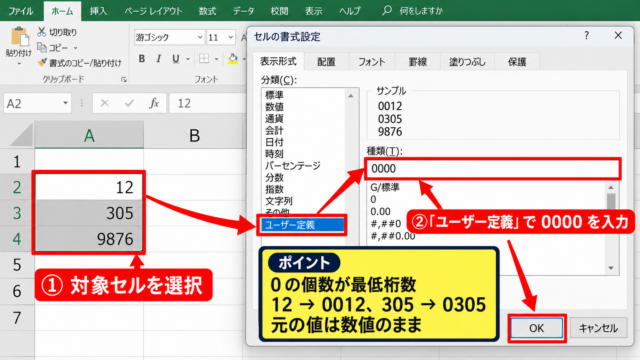The width and height of the screenshot is (640, 360).
Task: Click the Select All corner triangle
Action: tap(21, 135)
